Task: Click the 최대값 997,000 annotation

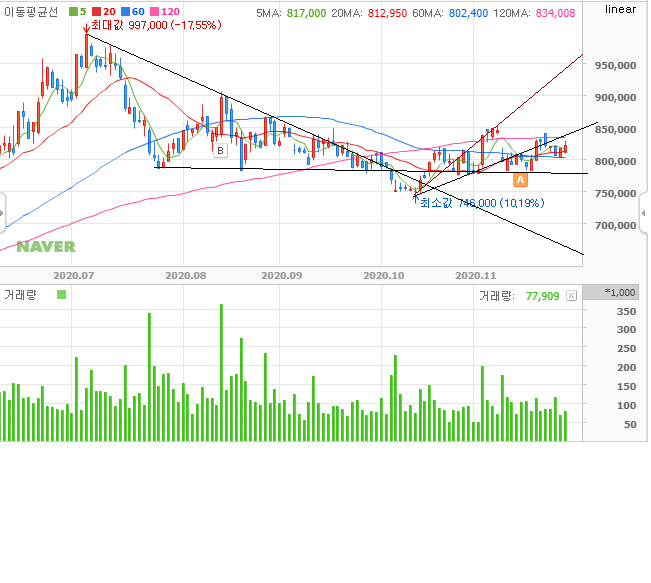Action: point(156,25)
